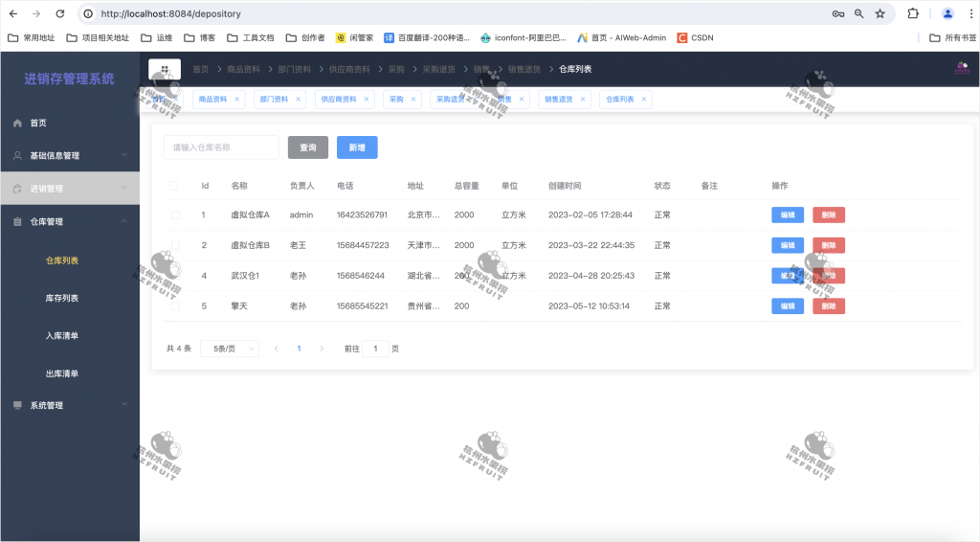Expand the 基础信息管理 menu
This screenshot has height=542, width=980.
[x=70, y=155]
